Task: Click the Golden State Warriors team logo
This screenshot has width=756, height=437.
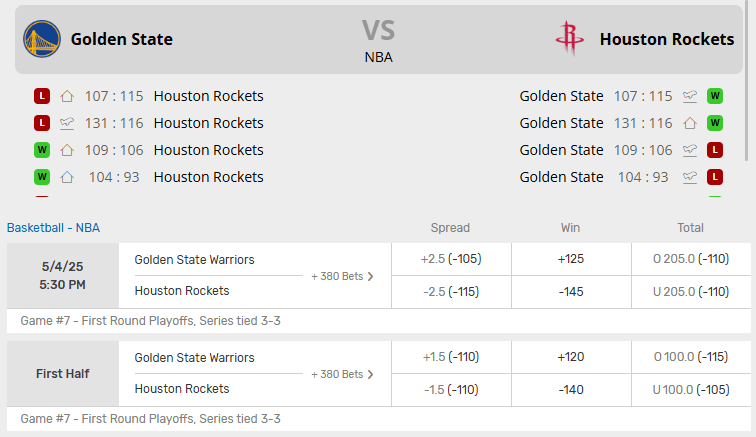Action: (41, 39)
